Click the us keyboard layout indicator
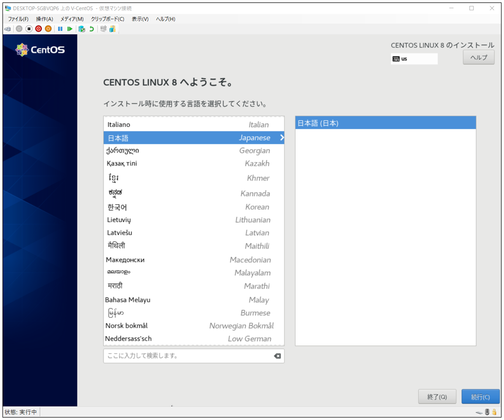Viewport: 504px width, 420px height. [414, 59]
